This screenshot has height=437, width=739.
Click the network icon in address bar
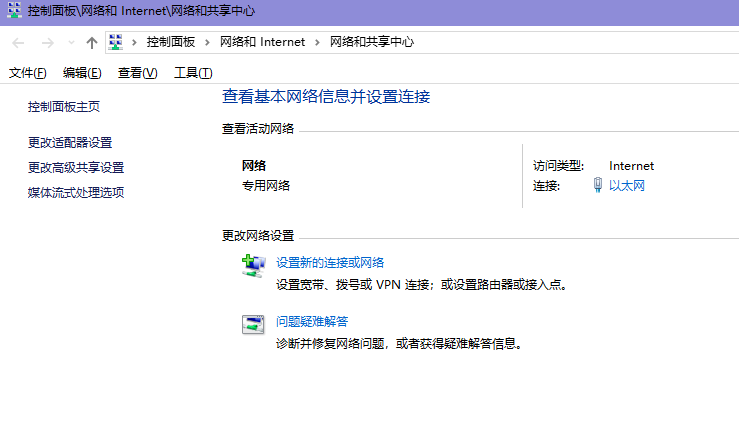click(x=116, y=42)
